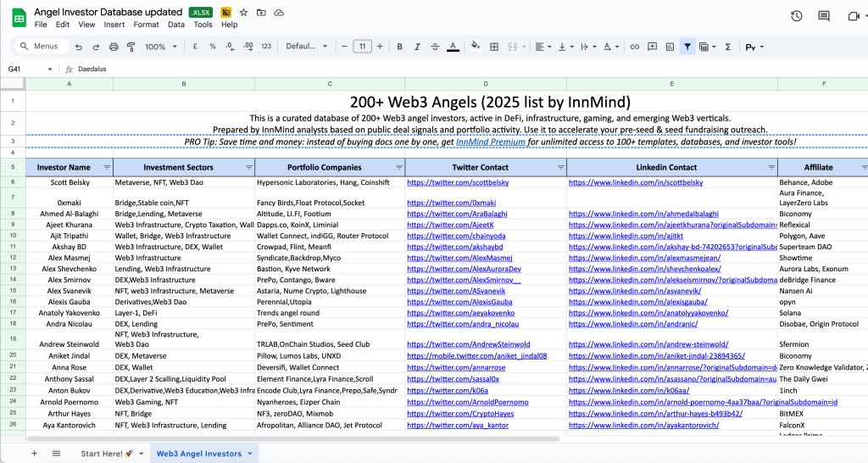Insert a chart
This screenshot has height=463, width=868.
click(x=670, y=47)
